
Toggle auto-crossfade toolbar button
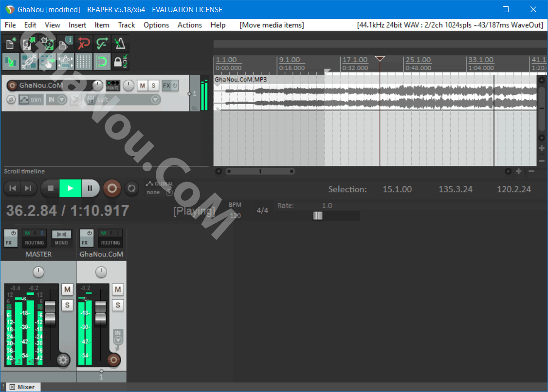pyautogui.click(x=11, y=62)
